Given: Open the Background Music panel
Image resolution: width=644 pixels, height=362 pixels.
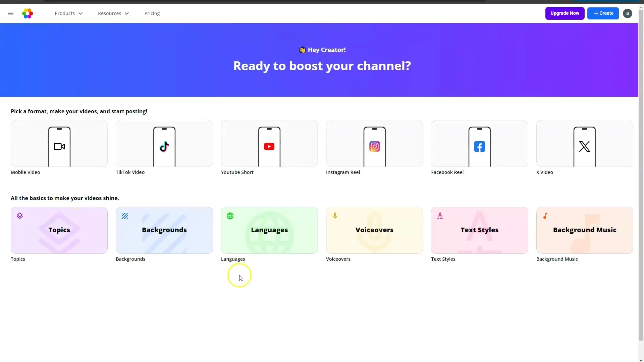Looking at the screenshot, I should click(x=584, y=230).
